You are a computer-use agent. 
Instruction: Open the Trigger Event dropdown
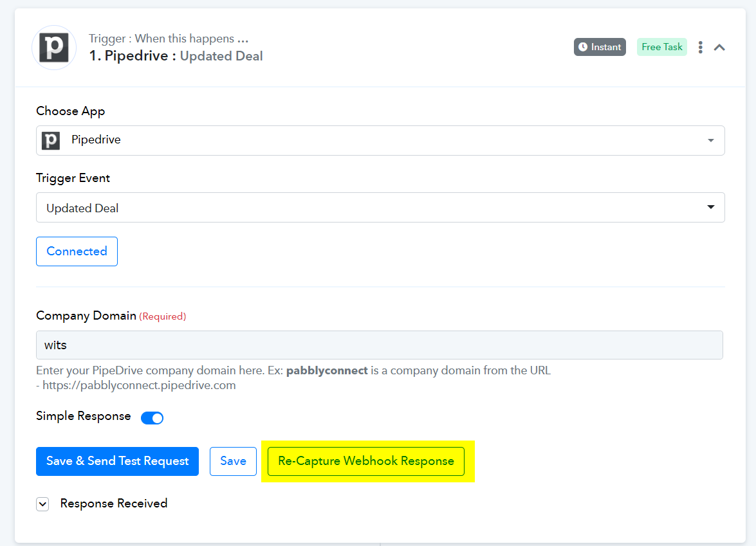[x=380, y=208]
